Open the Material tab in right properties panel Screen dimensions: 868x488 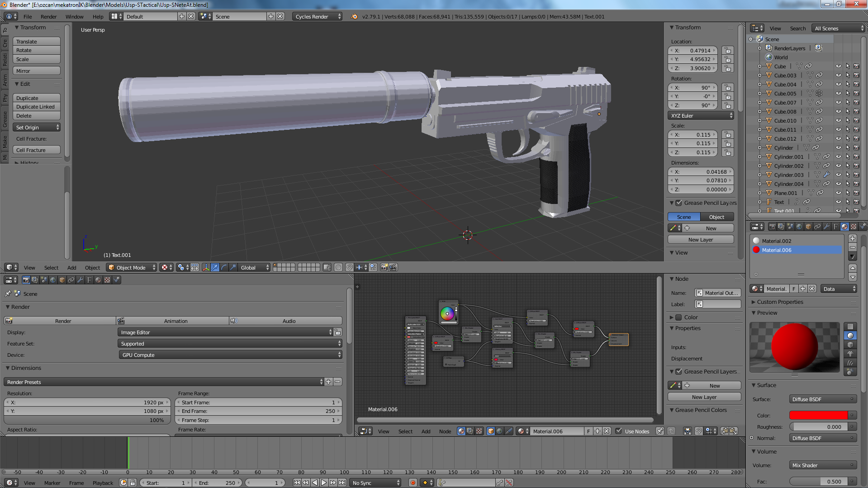(844, 227)
